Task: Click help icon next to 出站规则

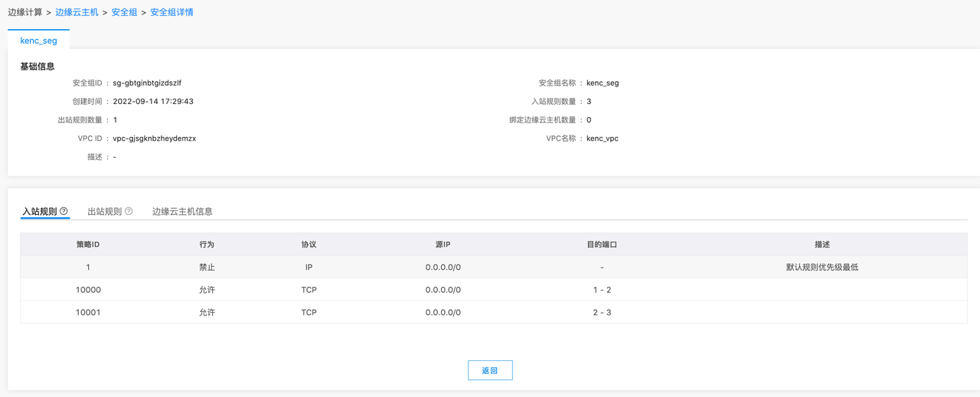Action: click(129, 211)
